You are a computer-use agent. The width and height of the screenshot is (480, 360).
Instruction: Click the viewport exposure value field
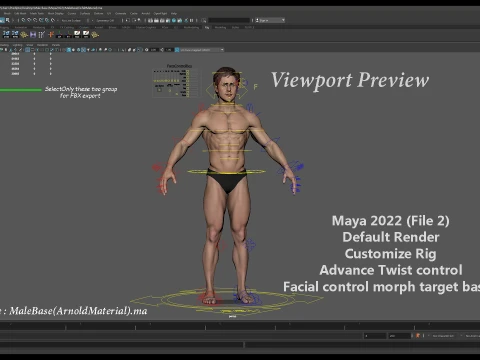pos(154,50)
